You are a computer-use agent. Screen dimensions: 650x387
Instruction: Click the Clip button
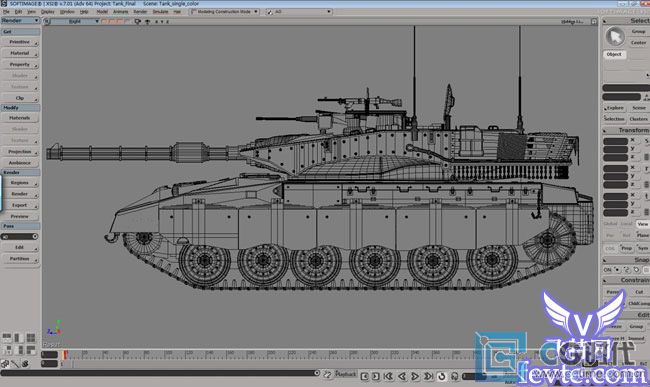point(20,98)
